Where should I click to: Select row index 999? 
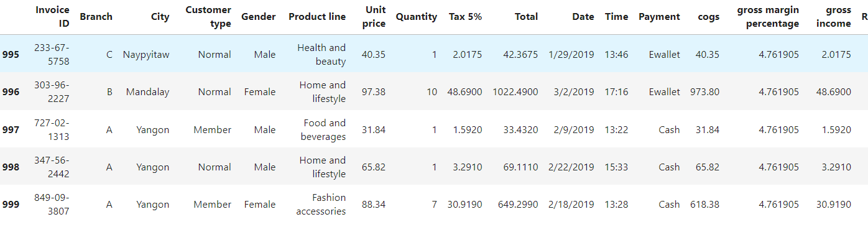tap(11, 204)
